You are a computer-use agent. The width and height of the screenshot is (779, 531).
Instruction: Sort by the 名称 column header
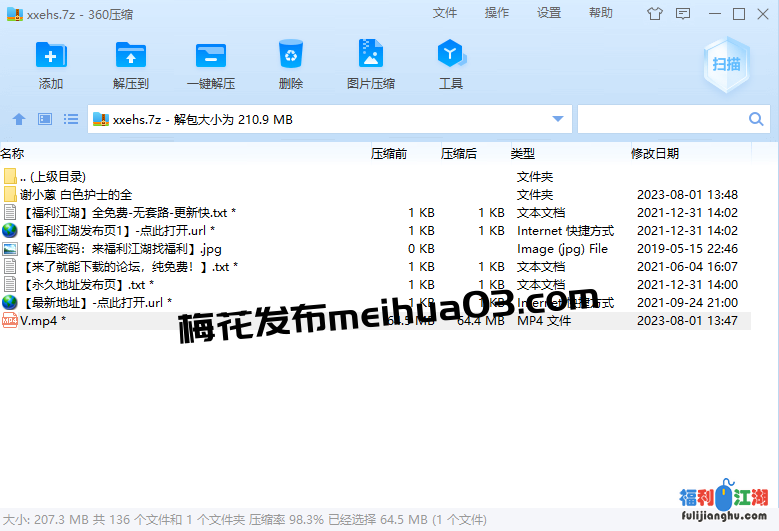coord(12,153)
